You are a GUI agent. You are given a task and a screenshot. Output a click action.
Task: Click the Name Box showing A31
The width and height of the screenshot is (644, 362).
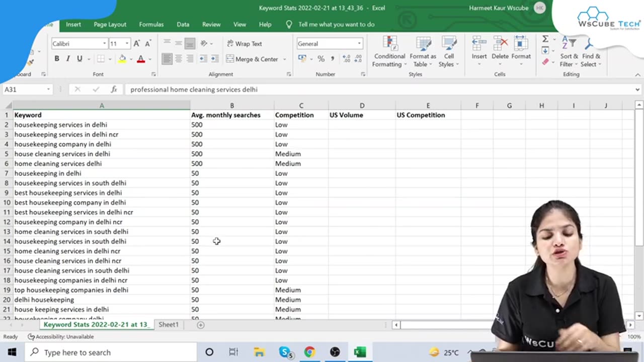(x=27, y=89)
